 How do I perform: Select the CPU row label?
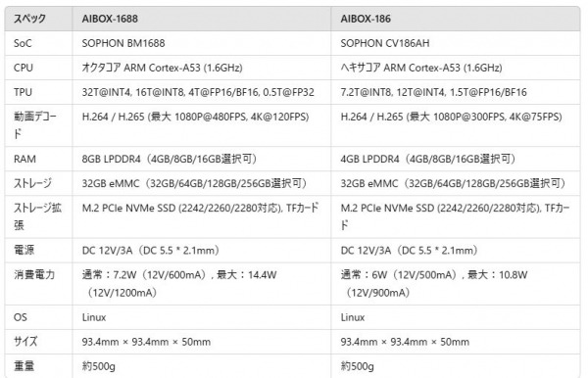(x=24, y=68)
